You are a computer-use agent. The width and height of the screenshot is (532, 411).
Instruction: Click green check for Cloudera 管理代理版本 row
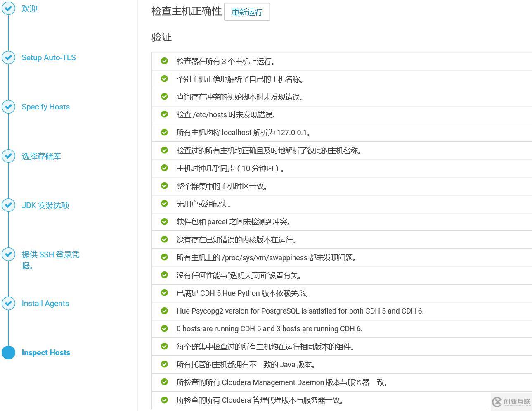[164, 399]
